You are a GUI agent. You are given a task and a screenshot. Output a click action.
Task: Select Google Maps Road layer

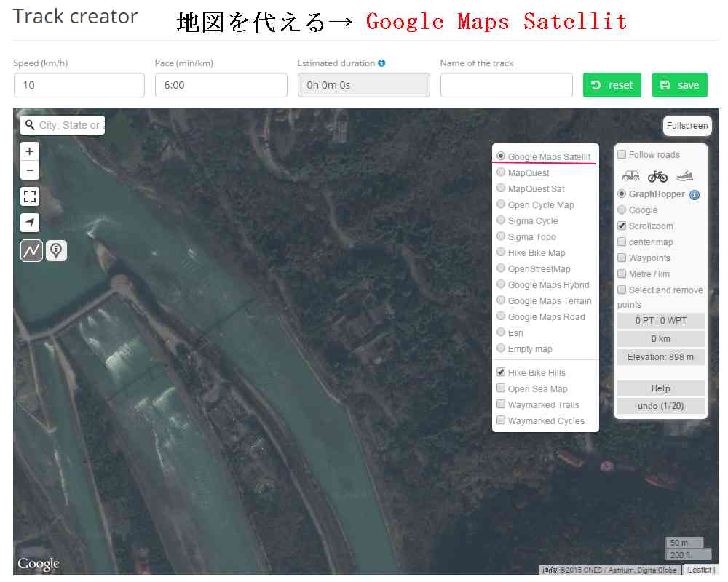point(501,316)
